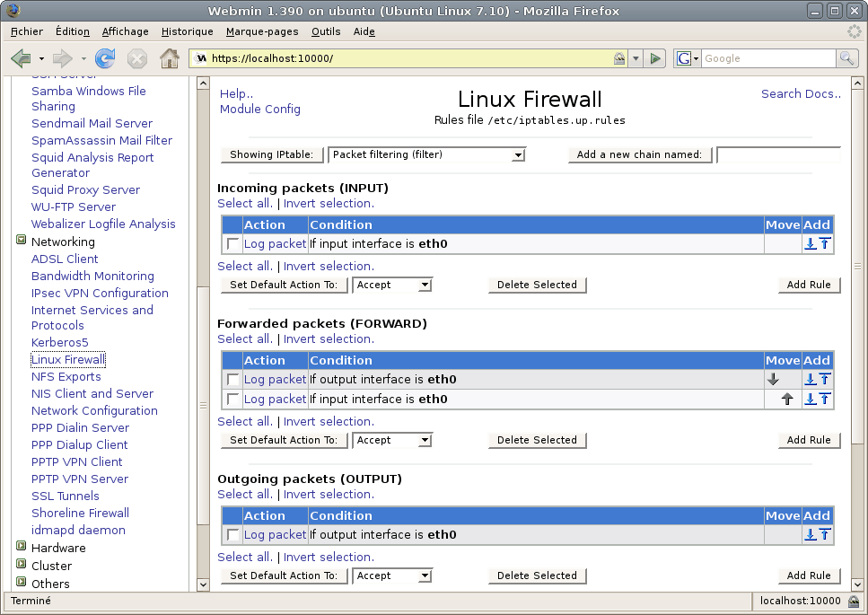Click main page scroll down arrow

point(857,584)
